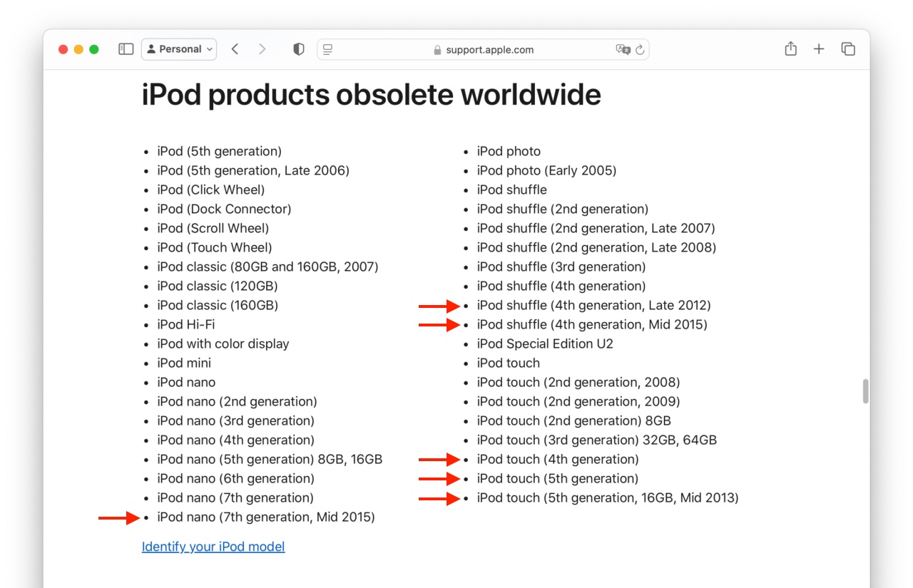Click the page vertical scrollbar thumb
This screenshot has height=588, width=913.
(866, 391)
